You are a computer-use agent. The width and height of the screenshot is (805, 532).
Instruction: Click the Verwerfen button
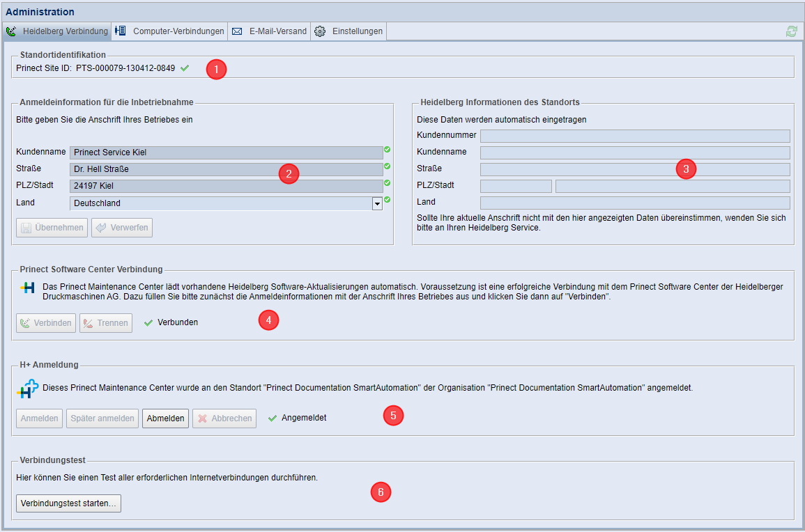[x=122, y=228]
